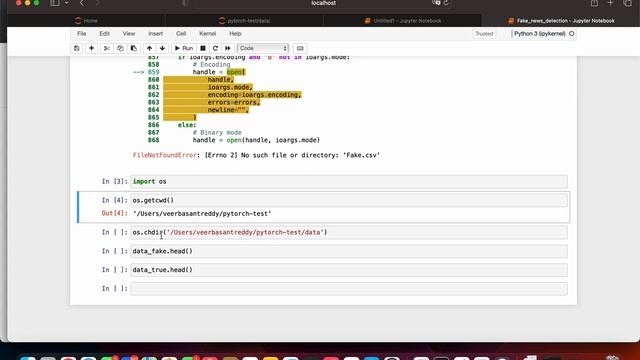Click traceback line 868 open(handle, ioargs.mode)
640x360 pixels.
point(256,140)
